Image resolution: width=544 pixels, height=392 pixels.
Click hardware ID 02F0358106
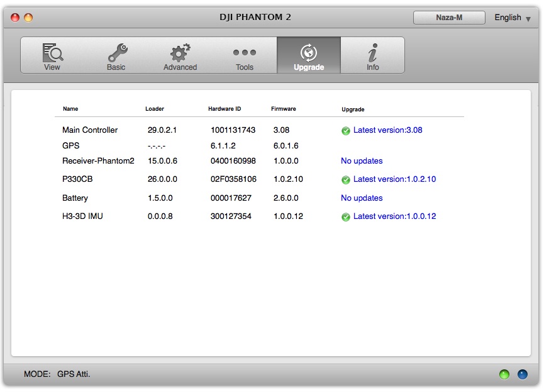(x=233, y=179)
